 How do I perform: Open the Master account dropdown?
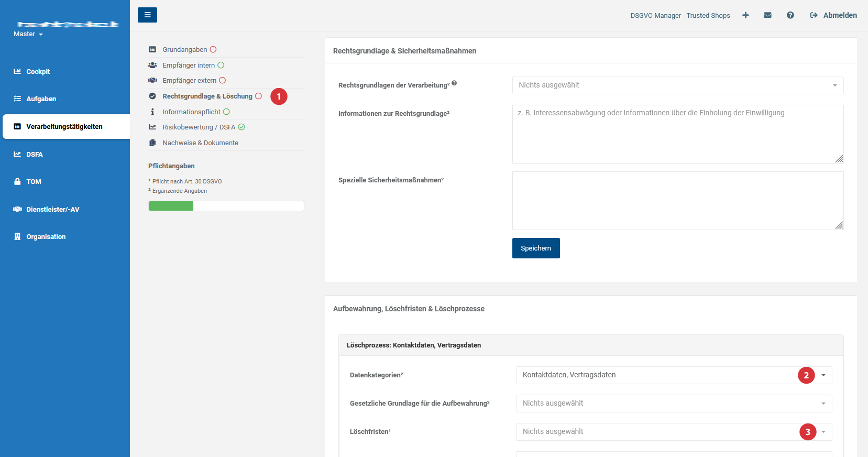28,34
